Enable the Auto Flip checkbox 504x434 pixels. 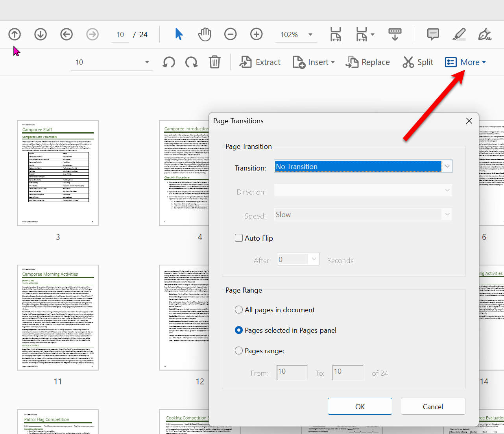pyautogui.click(x=239, y=238)
